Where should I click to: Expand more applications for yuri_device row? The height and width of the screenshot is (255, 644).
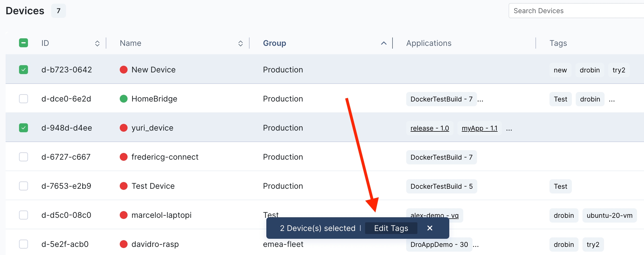click(x=509, y=129)
